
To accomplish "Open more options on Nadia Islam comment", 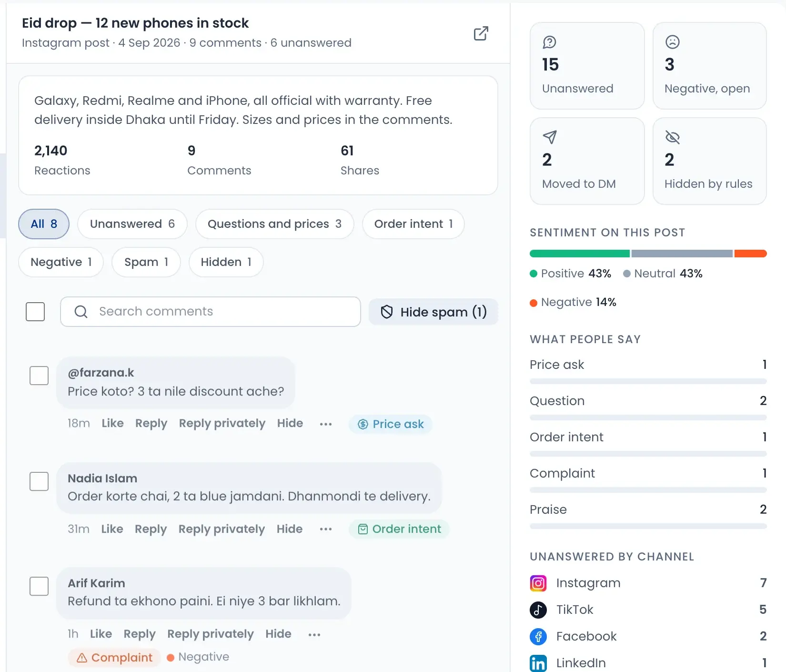I will coord(326,529).
